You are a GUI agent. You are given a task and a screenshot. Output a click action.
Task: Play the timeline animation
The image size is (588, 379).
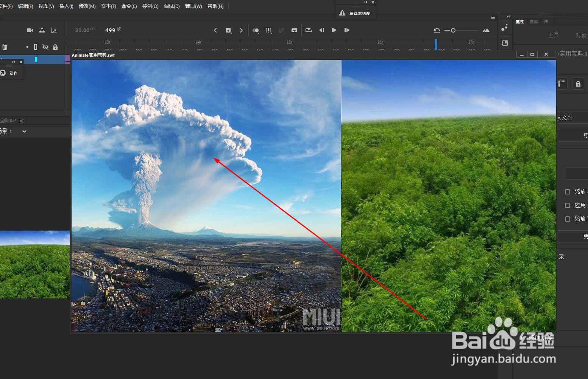[x=334, y=30]
